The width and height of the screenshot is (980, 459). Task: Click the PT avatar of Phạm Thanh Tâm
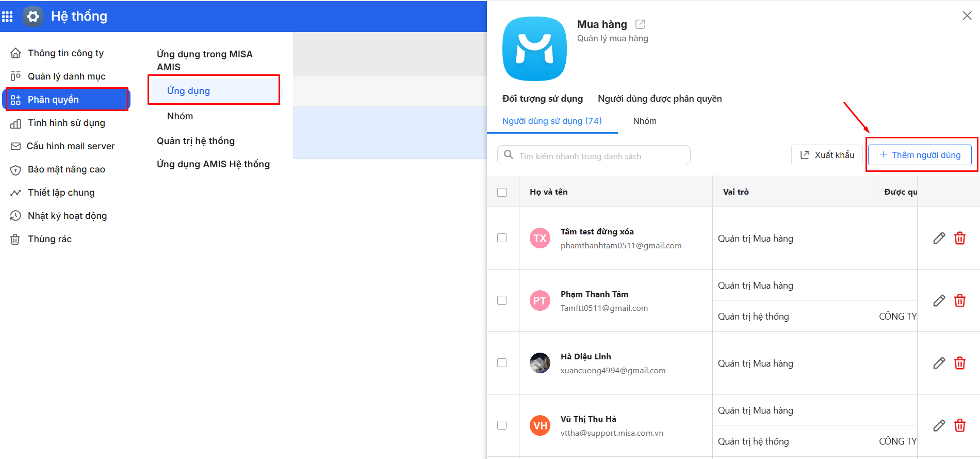pos(540,300)
